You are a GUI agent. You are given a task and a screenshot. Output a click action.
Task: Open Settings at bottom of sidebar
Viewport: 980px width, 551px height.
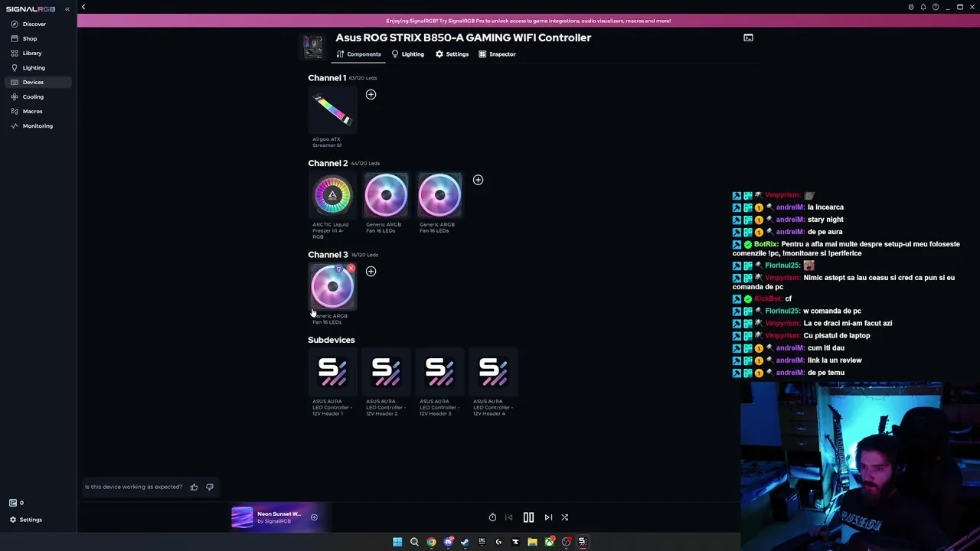pyautogui.click(x=31, y=520)
